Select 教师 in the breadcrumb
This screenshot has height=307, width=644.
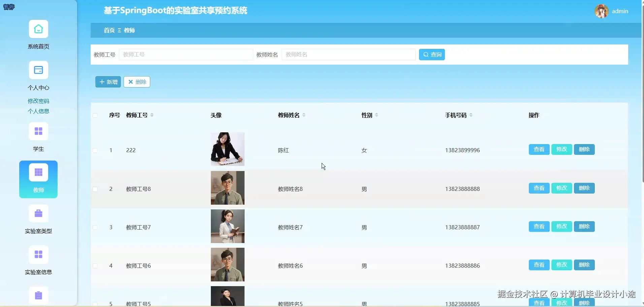130,30
